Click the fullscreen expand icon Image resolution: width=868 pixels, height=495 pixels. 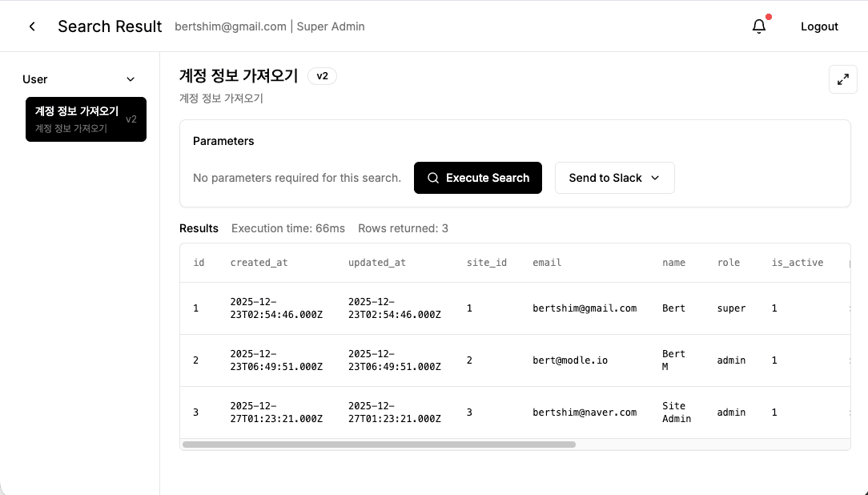click(842, 79)
